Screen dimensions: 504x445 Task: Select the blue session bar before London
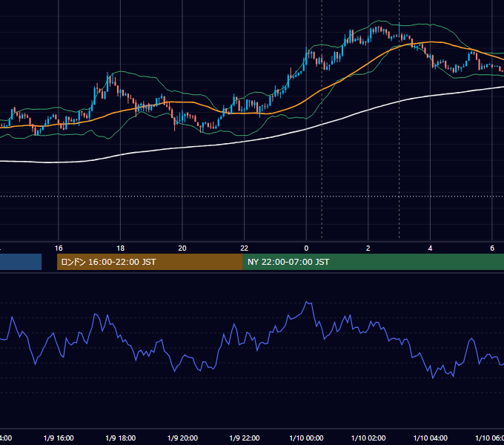click(21, 262)
